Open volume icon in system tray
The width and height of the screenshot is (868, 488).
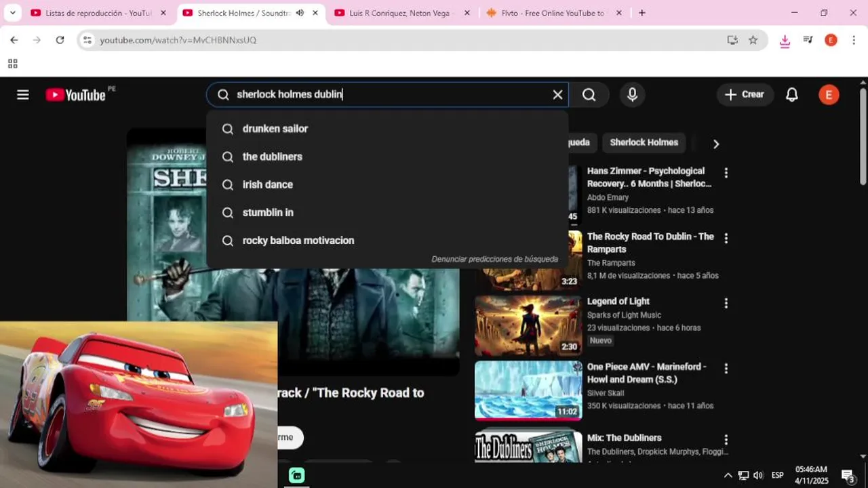pos(758,475)
